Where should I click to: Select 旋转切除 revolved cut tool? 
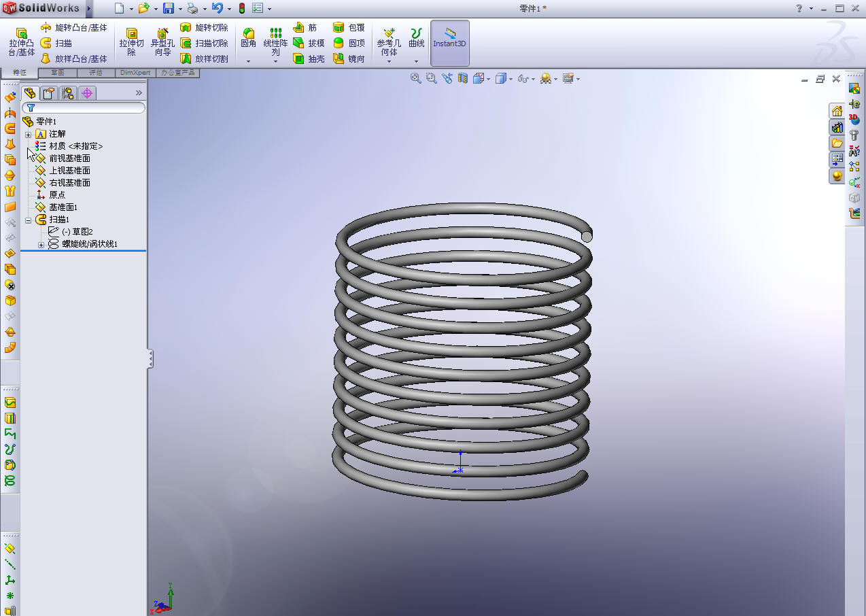204,28
